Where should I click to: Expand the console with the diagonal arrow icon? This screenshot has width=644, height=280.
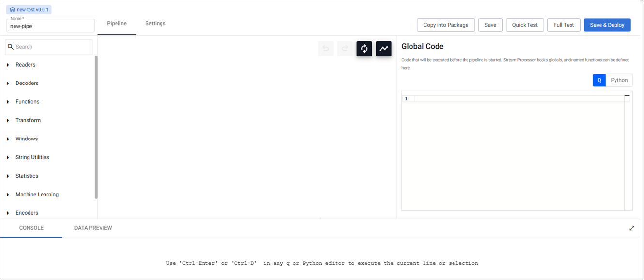click(632, 228)
